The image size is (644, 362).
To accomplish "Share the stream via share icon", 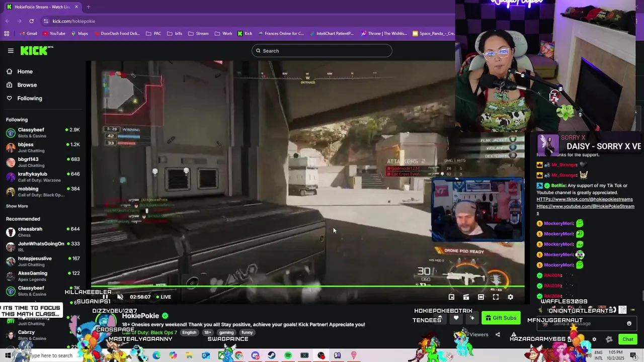I will pos(498,335).
